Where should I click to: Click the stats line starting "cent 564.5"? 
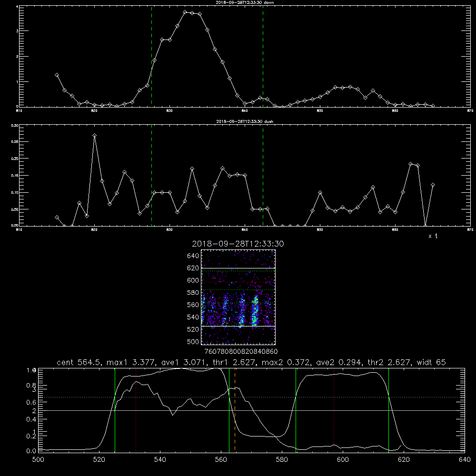click(x=251, y=362)
